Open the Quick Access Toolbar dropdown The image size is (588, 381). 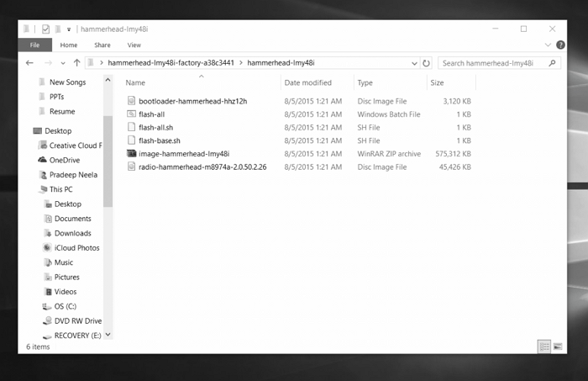69,29
